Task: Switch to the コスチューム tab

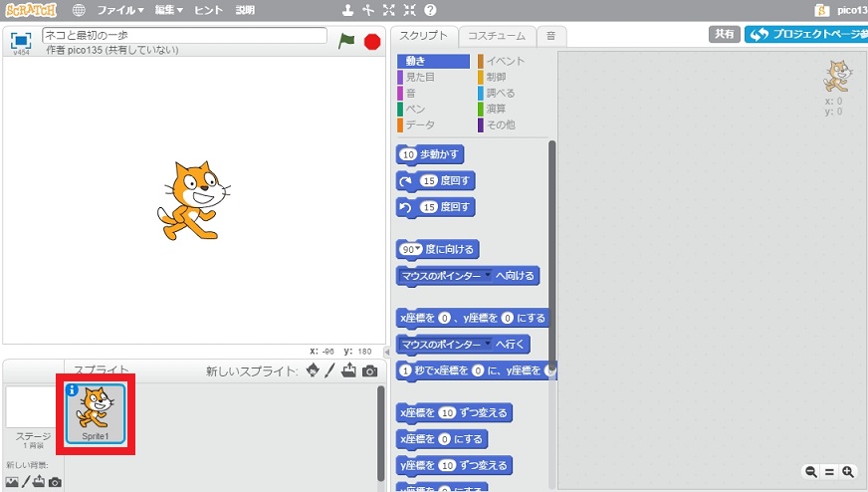Action: pyautogui.click(x=497, y=37)
